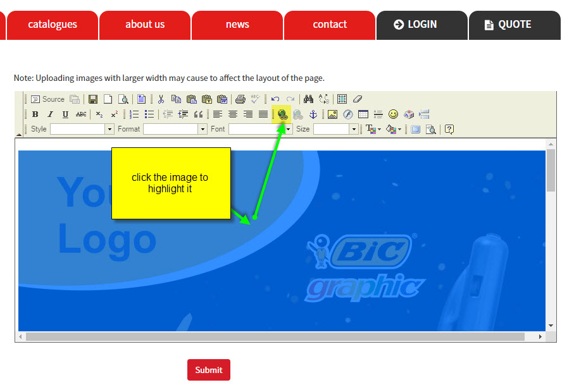Go to the news tab
The width and height of the screenshot is (574, 392).
coord(237,25)
